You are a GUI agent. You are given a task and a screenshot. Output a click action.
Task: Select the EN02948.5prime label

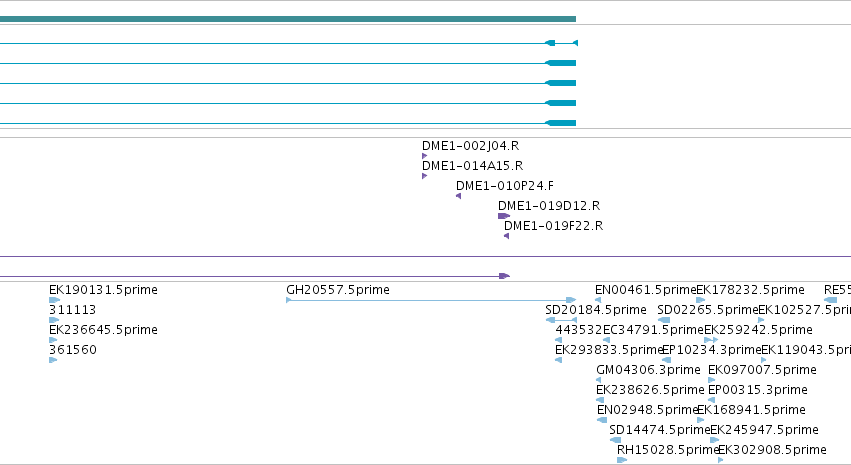tap(647, 411)
